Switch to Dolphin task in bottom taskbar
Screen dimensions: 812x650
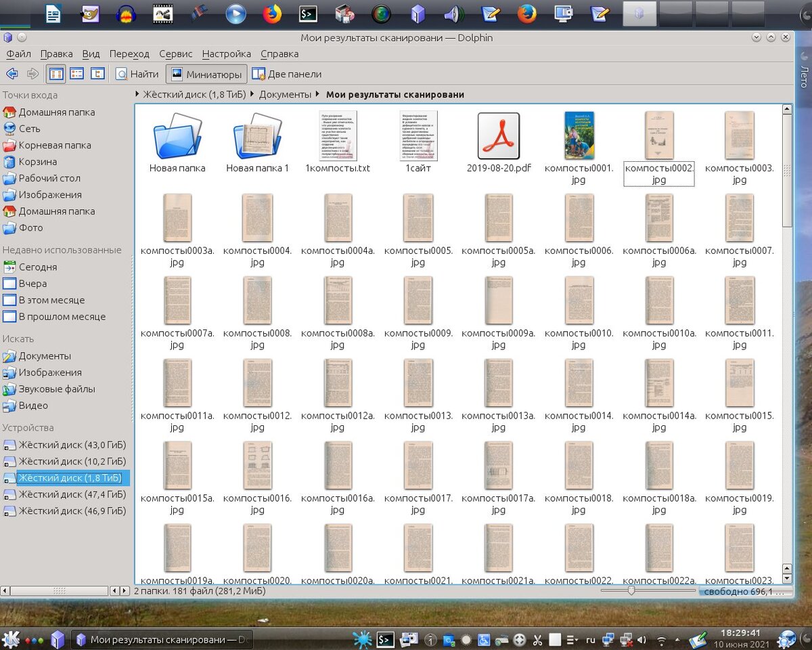pos(163,639)
